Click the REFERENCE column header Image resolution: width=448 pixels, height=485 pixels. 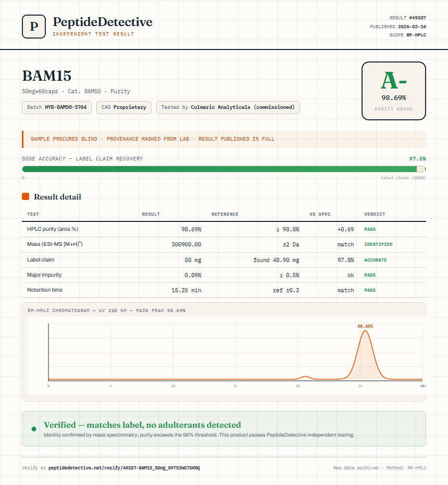225,214
